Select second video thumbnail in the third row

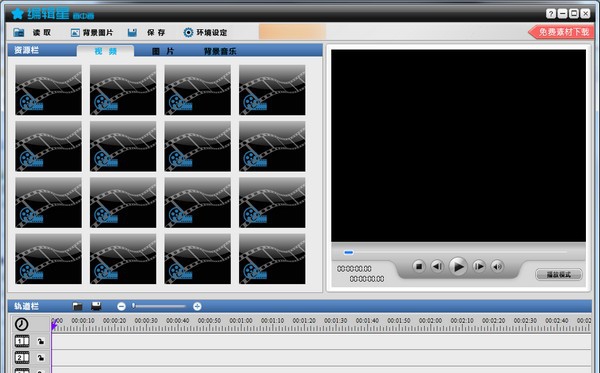[x=123, y=203]
